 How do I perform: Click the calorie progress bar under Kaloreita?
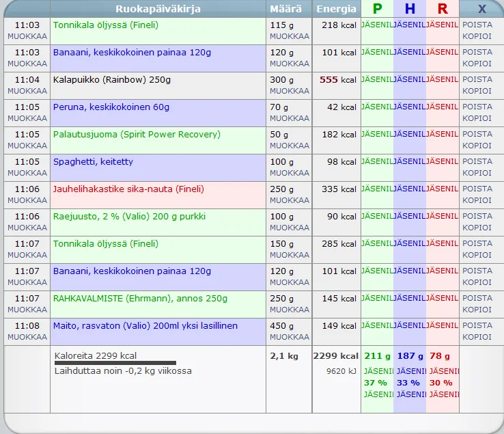click(x=115, y=364)
